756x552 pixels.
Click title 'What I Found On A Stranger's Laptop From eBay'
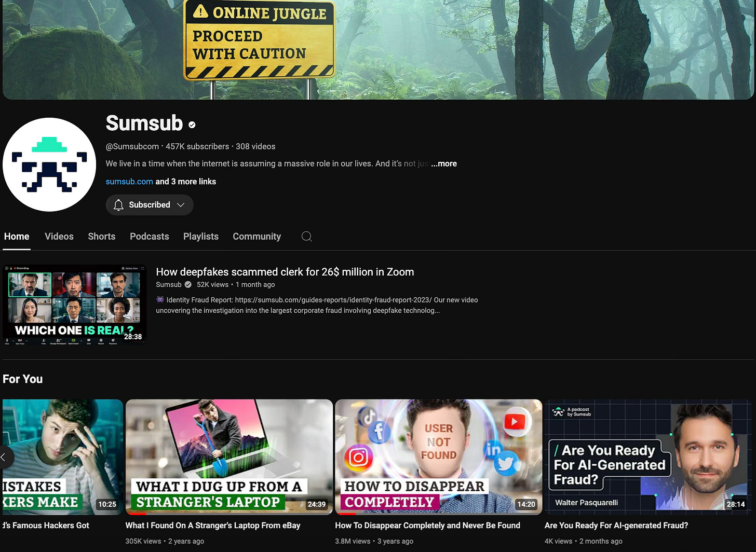[x=213, y=526]
